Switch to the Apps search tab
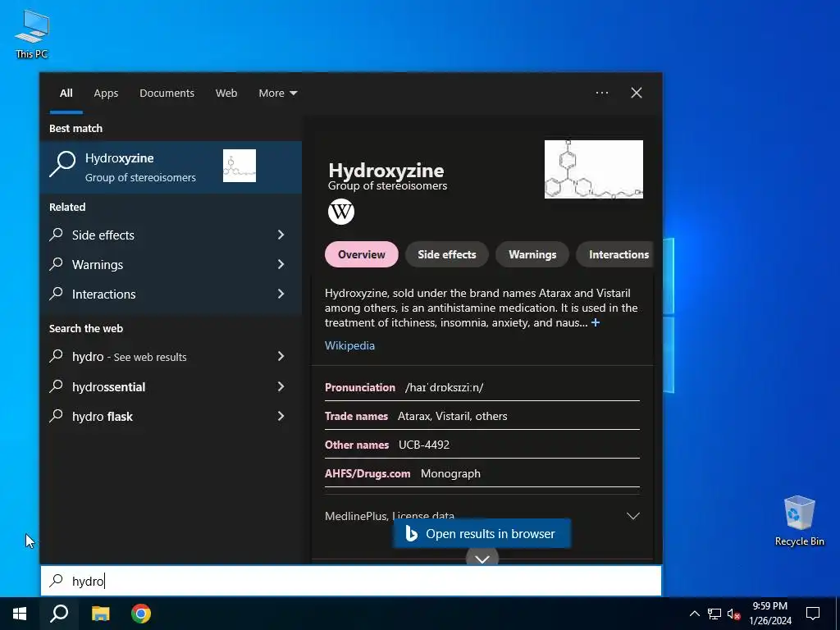This screenshot has height=630, width=840. 106,93
